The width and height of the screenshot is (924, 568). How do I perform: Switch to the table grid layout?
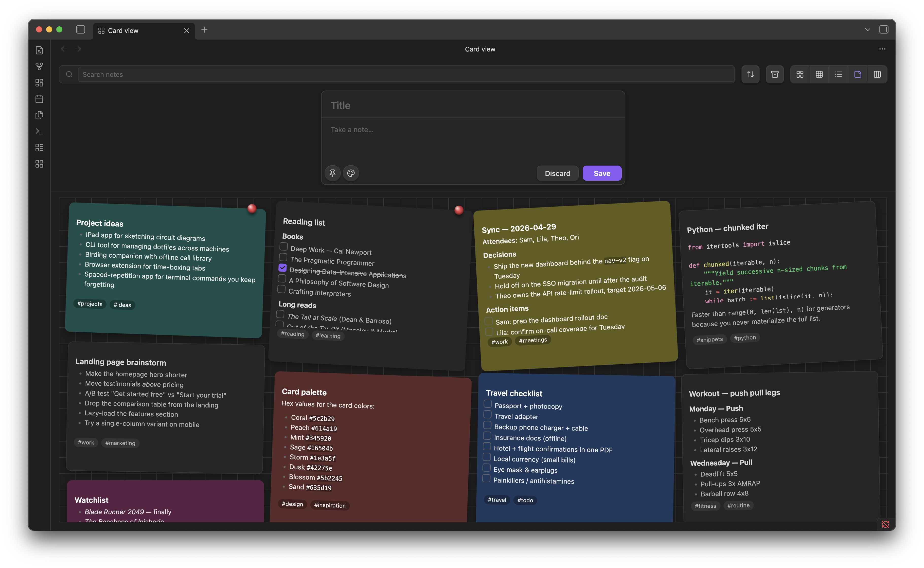819,74
